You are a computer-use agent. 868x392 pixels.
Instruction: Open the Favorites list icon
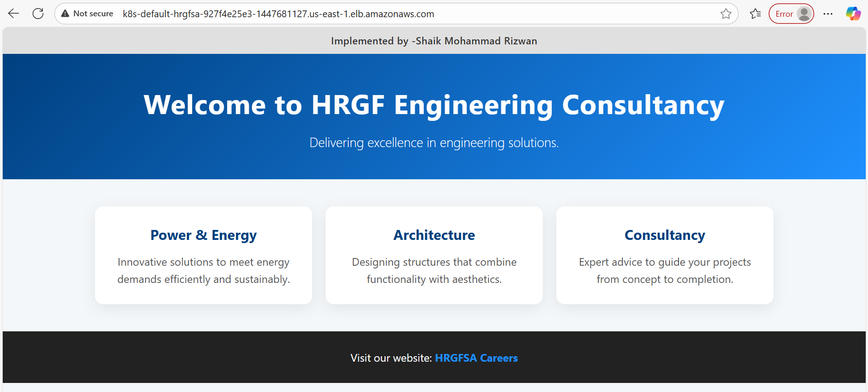(755, 14)
